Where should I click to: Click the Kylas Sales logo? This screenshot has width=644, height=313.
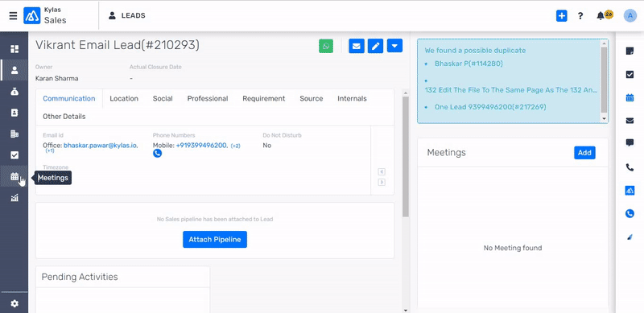point(45,15)
